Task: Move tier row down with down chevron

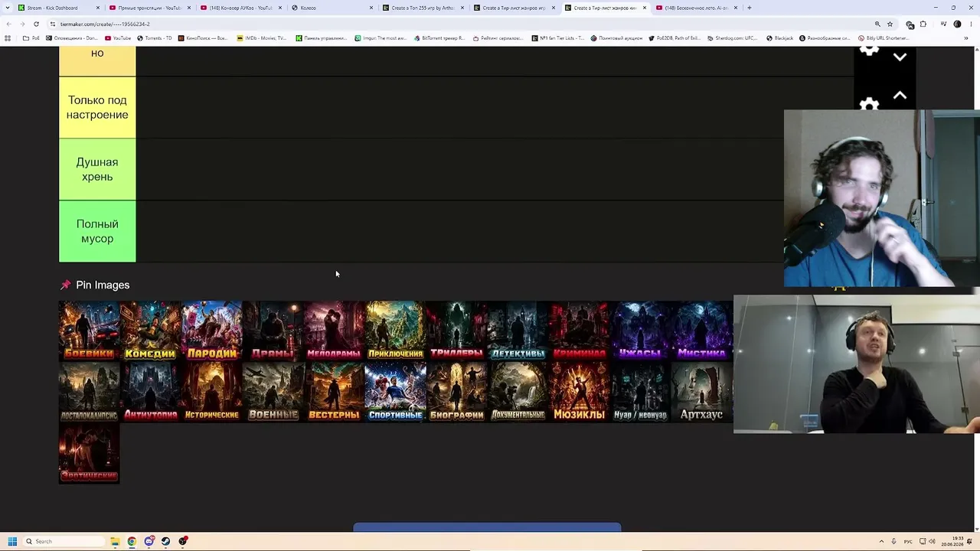Action: coord(900,57)
